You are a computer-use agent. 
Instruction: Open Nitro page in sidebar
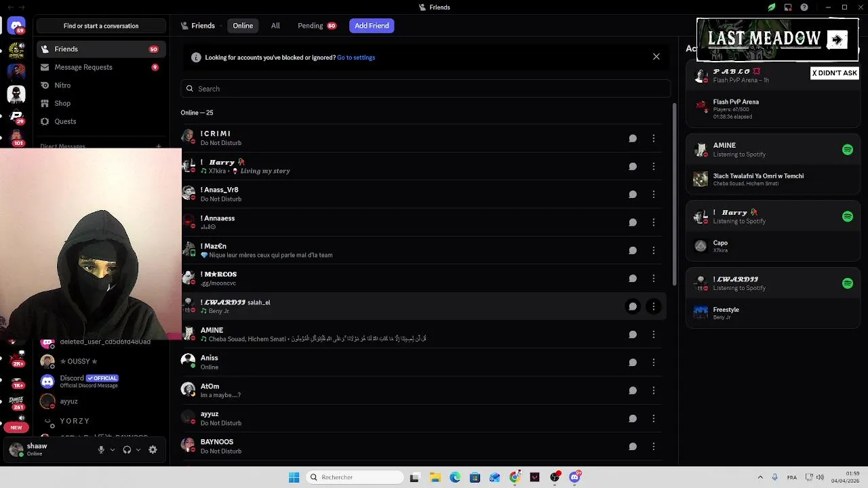(x=101, y=85)
